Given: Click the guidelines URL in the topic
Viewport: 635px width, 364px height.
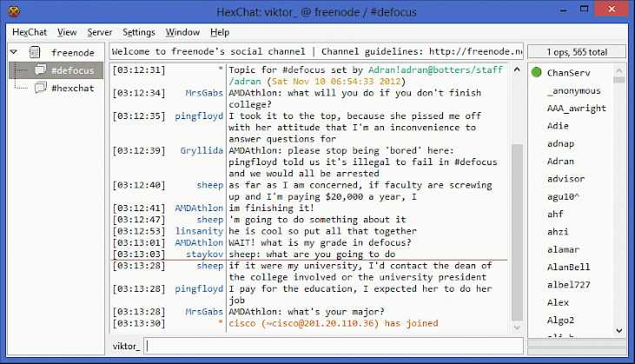Looking at the screenshot, I should tap(476, 51).
